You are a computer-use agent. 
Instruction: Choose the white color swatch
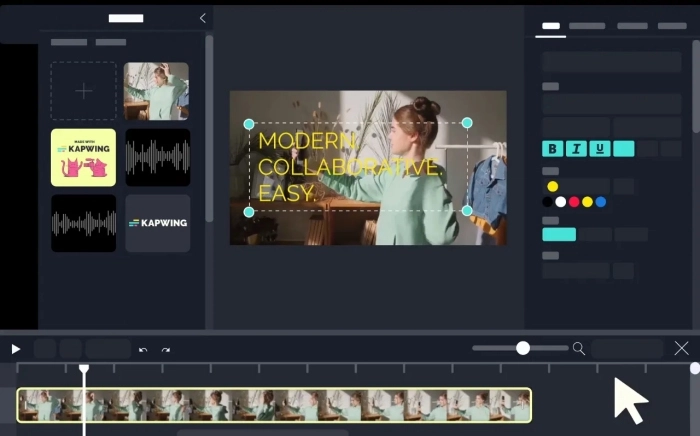pos(561,202)
